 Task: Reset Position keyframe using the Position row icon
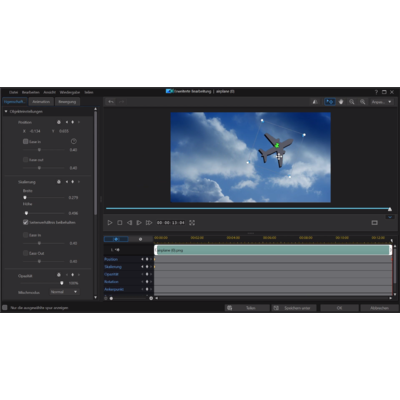[59, 122]
